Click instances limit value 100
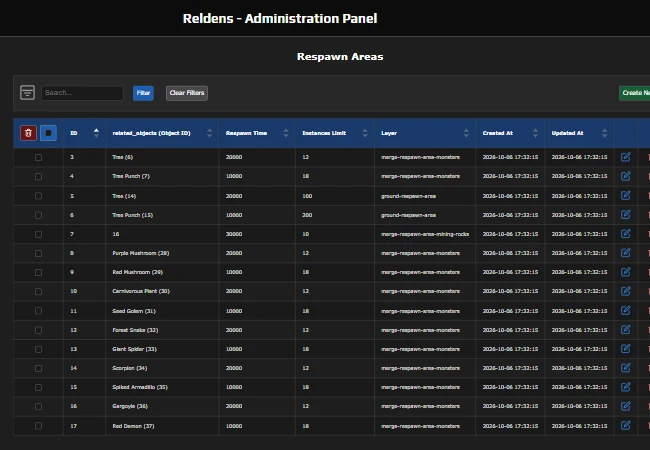Screen dimensions: 650x450 tap(307, 196)
